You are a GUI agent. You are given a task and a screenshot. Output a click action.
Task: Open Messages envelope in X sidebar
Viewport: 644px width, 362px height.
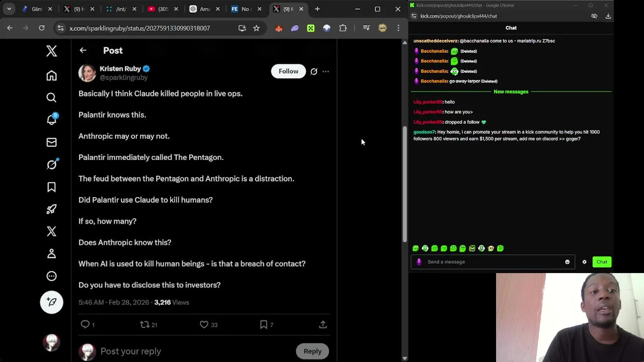click(51, 142)
